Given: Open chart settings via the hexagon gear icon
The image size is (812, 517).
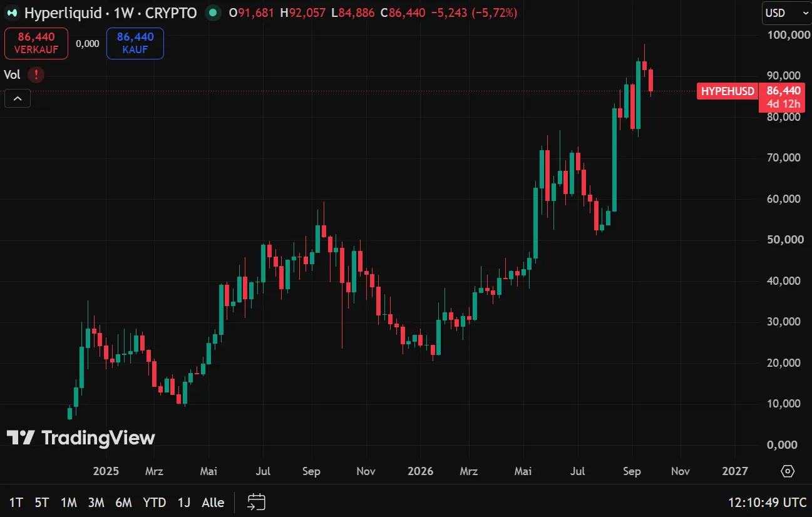Looking at the screenshot, I should [x=788, y=471].
